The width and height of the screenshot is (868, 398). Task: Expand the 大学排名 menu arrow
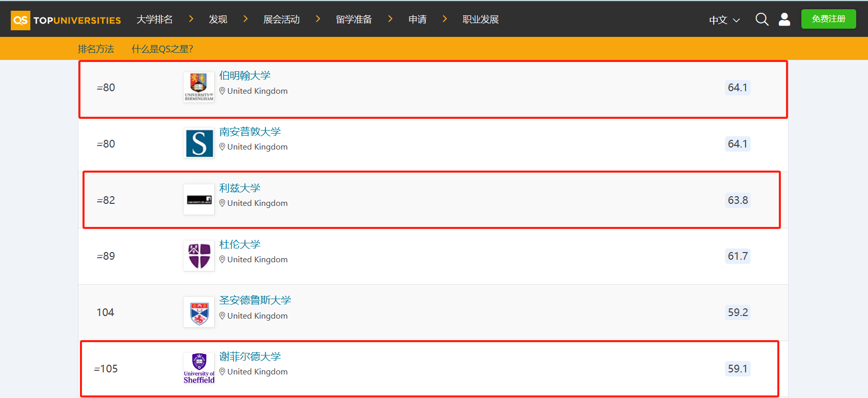click(191, 19)
